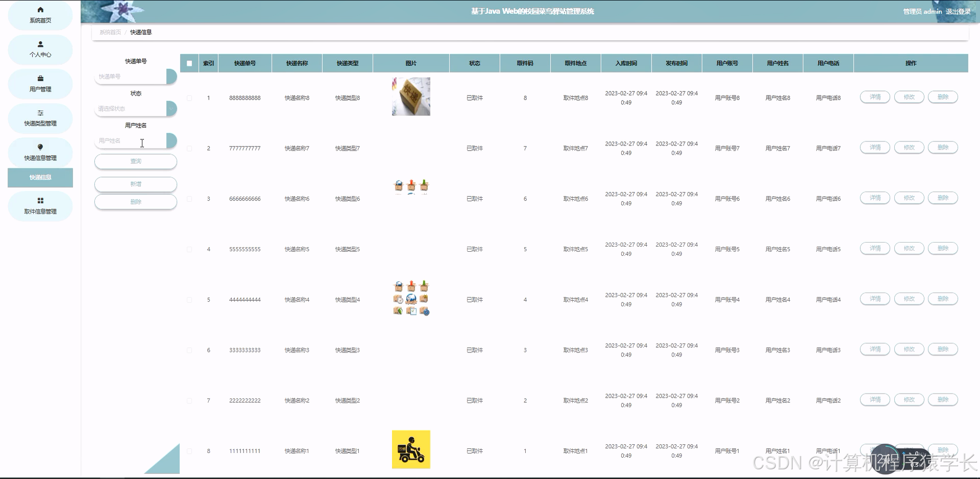Click 删除 for row 用户账号4

point(943,299)
